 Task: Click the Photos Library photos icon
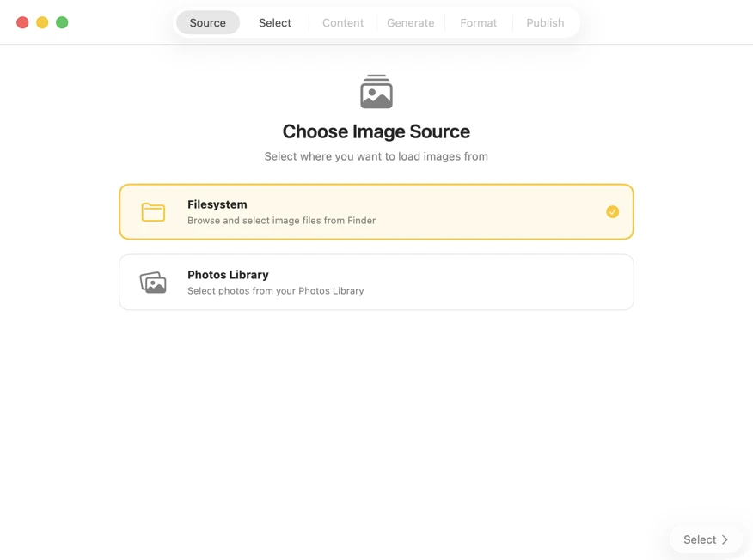coord(153,282)
